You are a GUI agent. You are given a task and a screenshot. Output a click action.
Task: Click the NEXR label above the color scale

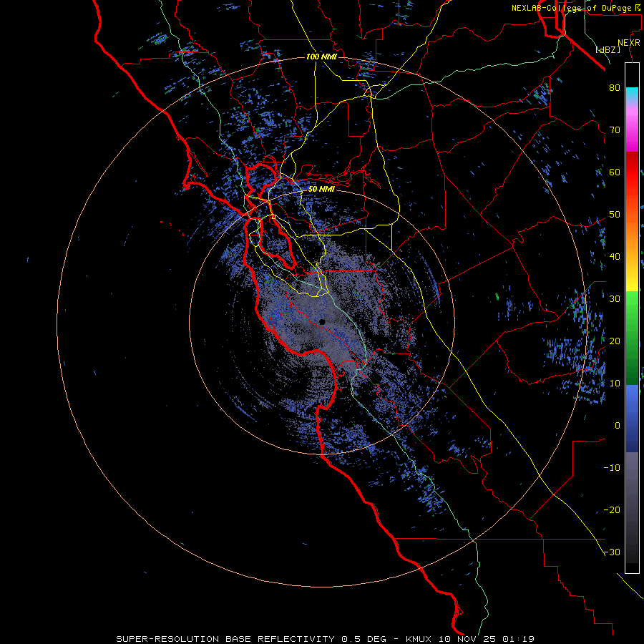[x=629, y=43]
